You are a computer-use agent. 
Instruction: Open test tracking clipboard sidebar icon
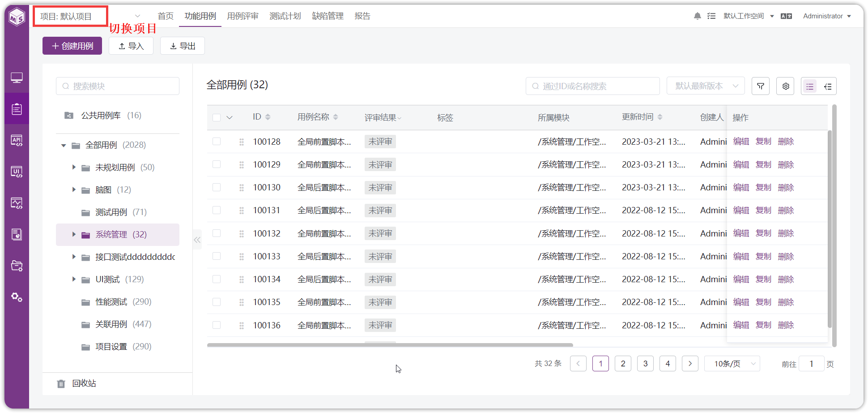tap(17, 109)
